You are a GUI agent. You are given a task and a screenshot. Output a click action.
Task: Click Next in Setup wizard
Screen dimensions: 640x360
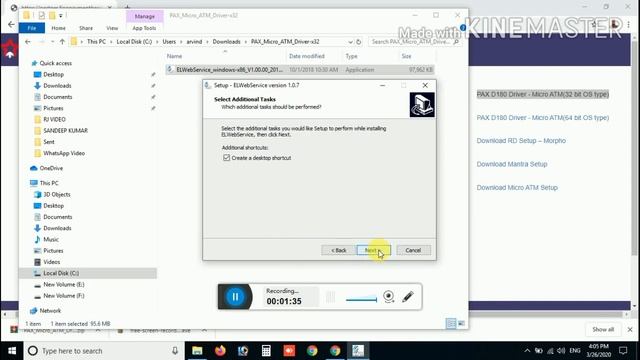373,250
